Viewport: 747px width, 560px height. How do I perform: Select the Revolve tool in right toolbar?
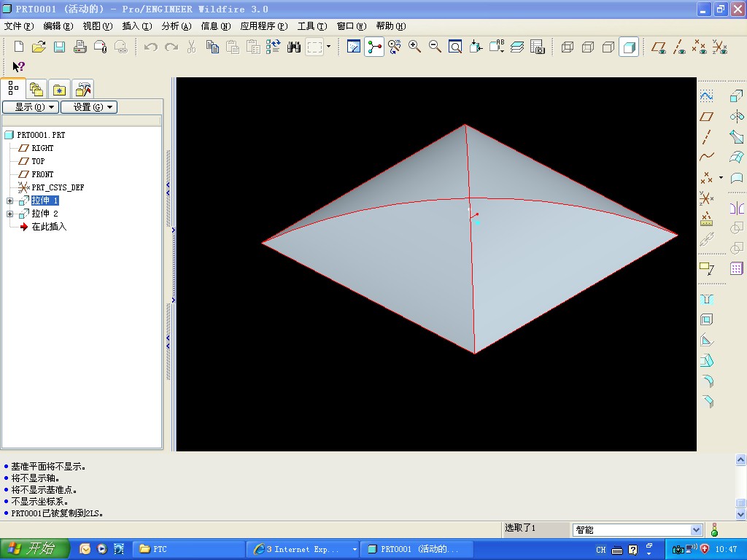point(737,116)
